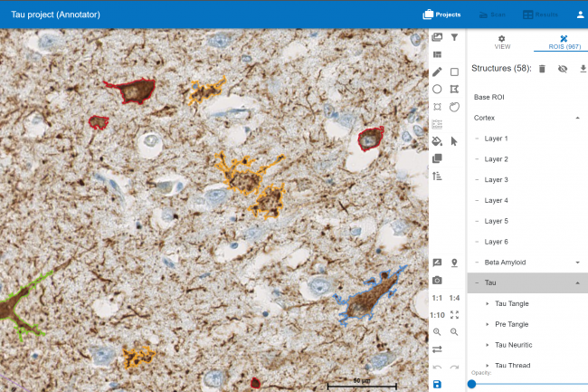588x392 pixels.
Task: Toggle visibility of all structures
Action: (x=562, y=68)
